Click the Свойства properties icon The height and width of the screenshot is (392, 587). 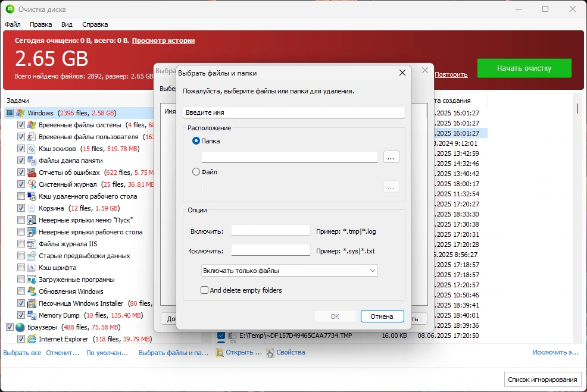coord(270,352)
